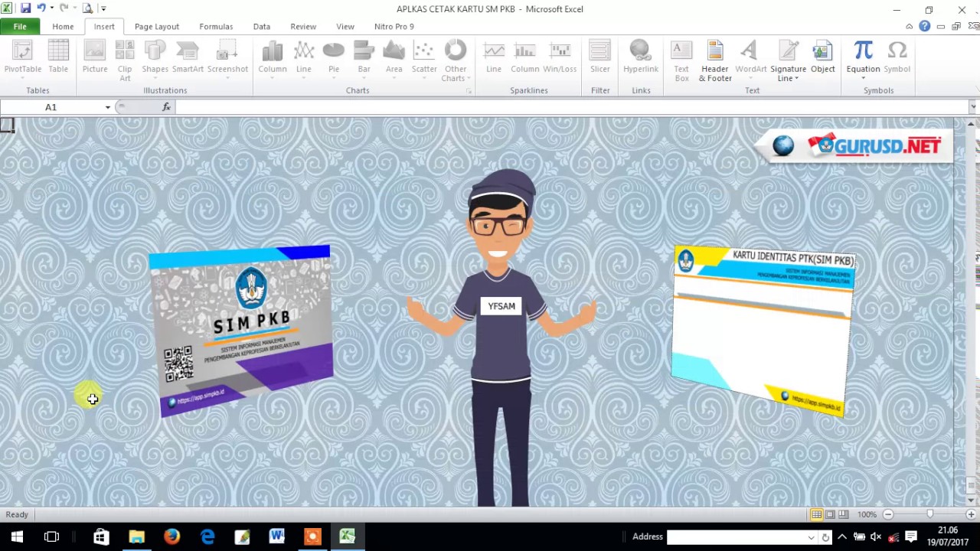Open Firefox from the taskbar

(171, 537)
